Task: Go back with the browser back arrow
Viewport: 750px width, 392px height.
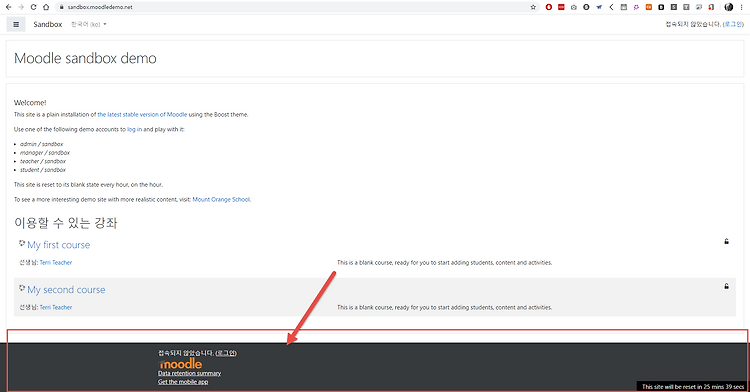Action: [x=8, y=7]
